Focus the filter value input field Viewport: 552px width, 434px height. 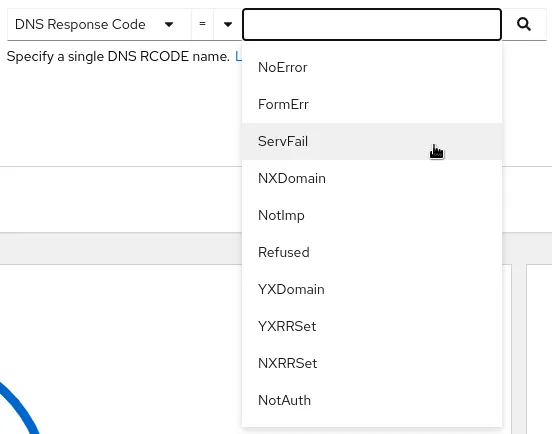(x=372, y=24)
